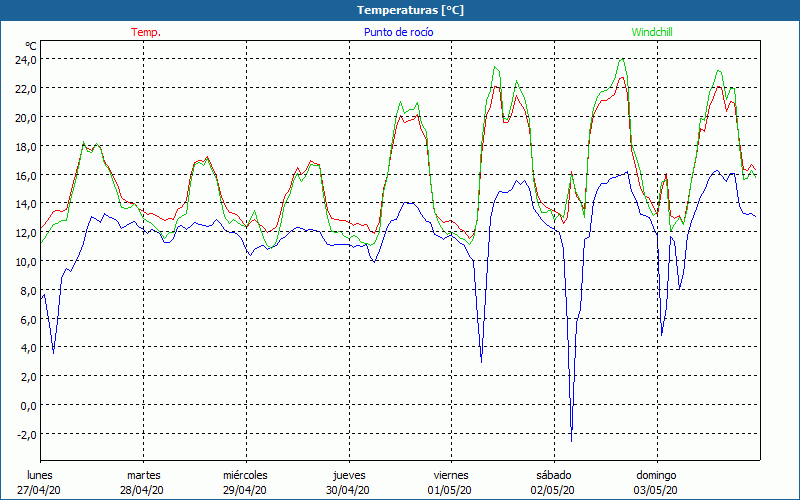Viewport: 800px width, 500px height.
Task: Click the '28/04/20' date label
Action: pos(142,490)
